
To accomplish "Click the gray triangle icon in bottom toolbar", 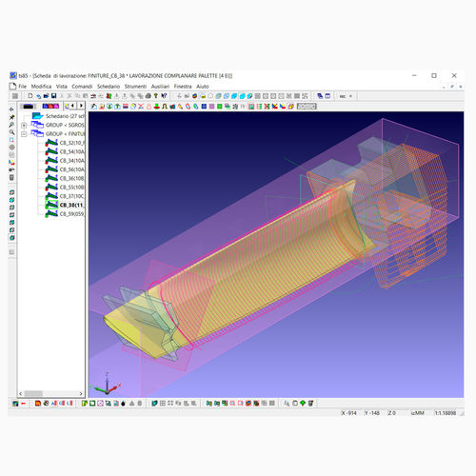I will click(x=131, y=404).
